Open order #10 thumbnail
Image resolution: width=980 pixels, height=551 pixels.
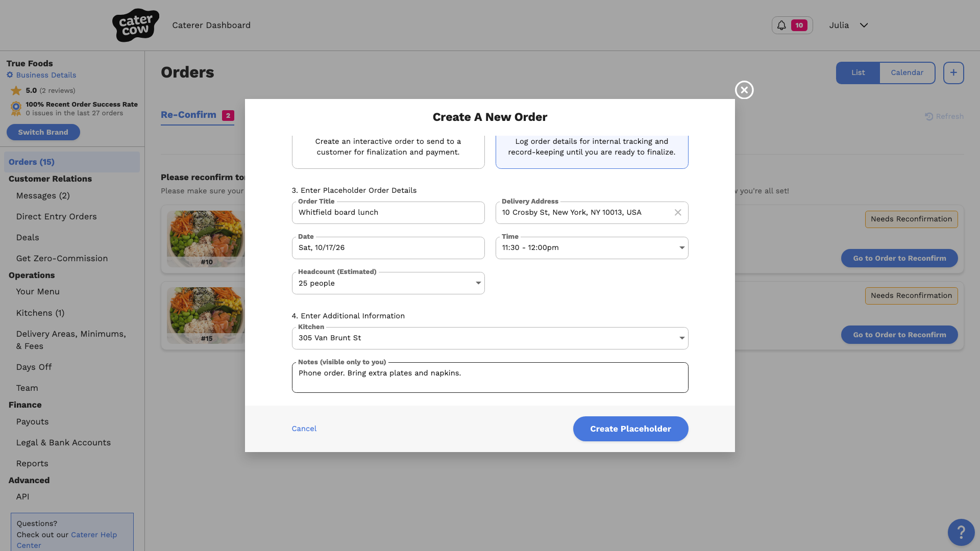[x=206, y=239]
